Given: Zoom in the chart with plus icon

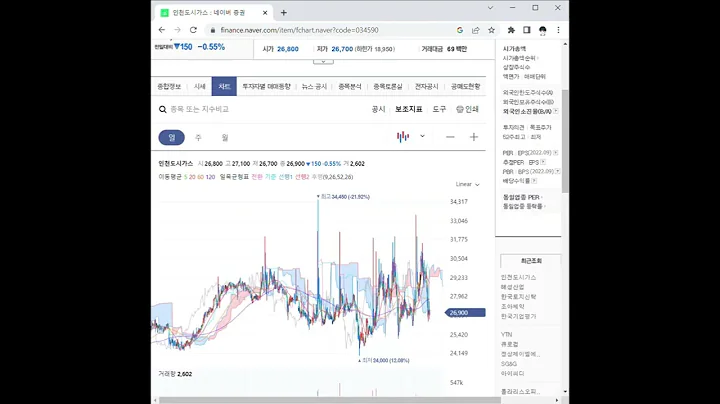Looking at the screenshot, I should click(x=474, y=137).
